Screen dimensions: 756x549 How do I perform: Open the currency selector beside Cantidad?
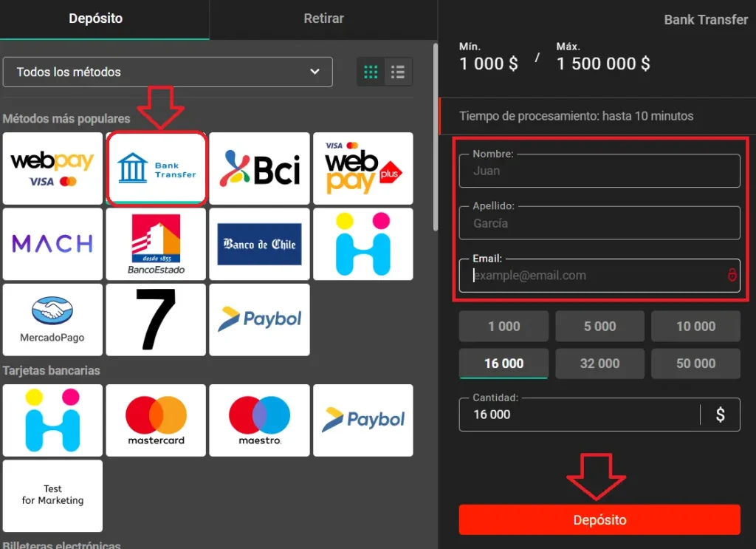pyautogui.click(x=721, y=415)
